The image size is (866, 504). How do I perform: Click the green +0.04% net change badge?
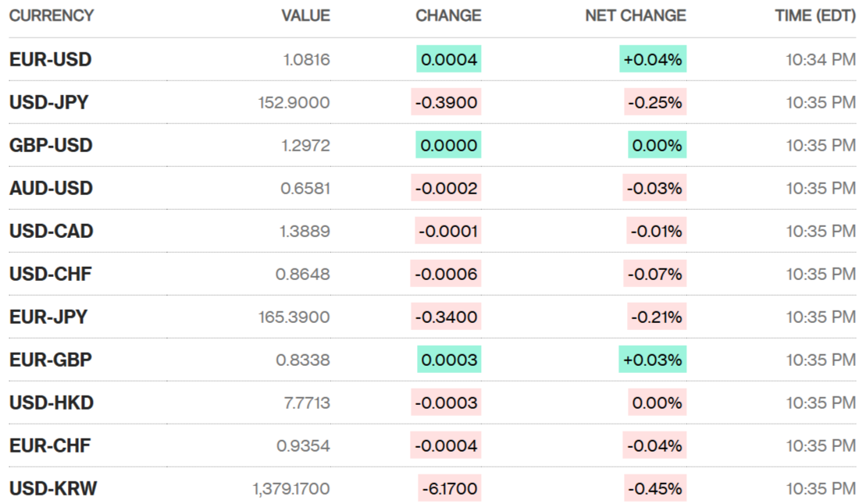tap(653, 59)
